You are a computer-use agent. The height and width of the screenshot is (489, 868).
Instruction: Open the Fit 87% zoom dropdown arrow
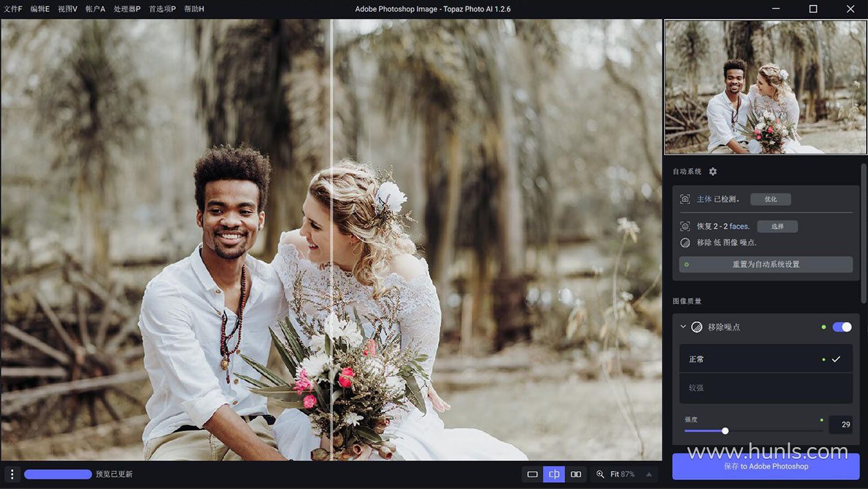pyautogui.click(x=649, y=474)
